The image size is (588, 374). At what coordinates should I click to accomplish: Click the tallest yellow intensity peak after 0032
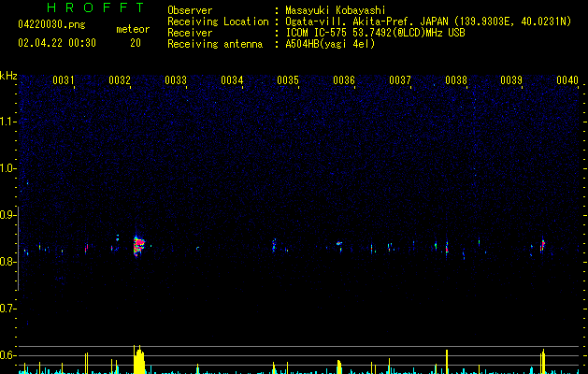coord(138,359)
